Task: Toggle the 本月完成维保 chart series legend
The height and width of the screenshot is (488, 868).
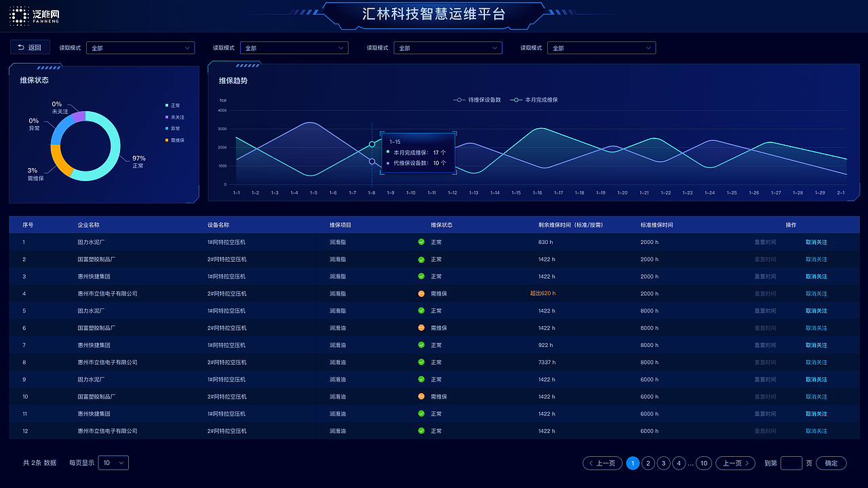Action: [x=534, y=100]
